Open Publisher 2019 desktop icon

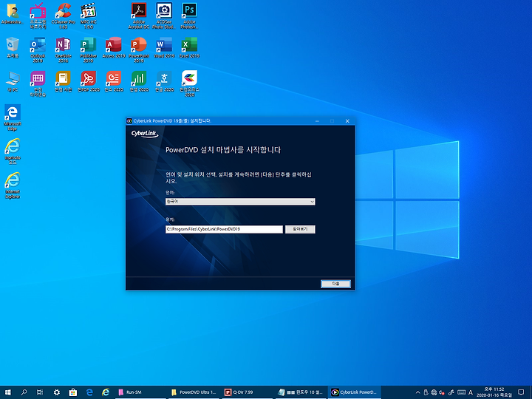(x=89, y=50)
